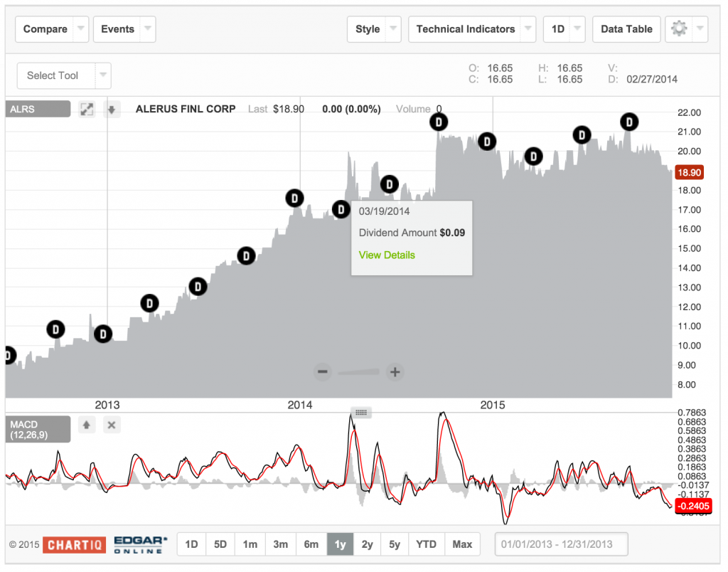Viewport: 728px width, 572px height.
Task: Grab the MACD panel resize handle
Action: (x=361, y=413)
